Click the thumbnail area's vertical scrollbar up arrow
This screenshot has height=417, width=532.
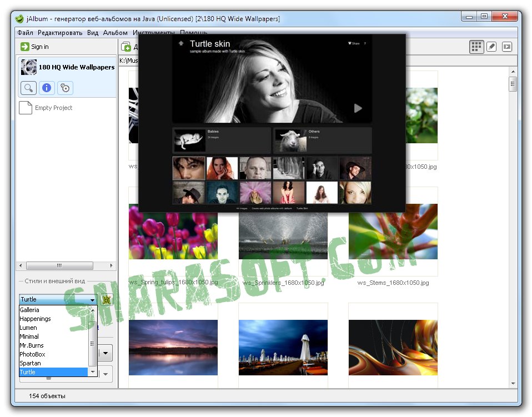pyautogui.click(x=513, y=72)
